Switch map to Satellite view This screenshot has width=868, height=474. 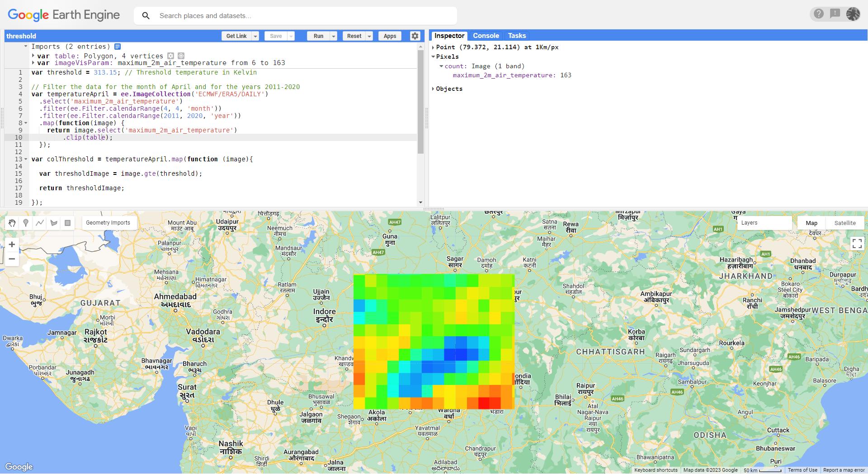pos(845,223)
